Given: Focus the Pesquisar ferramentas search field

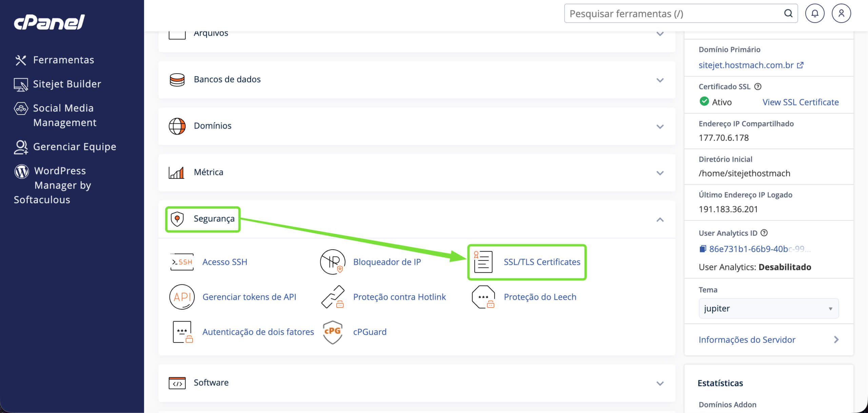Looking at the screenshot, I should [681, 14].
